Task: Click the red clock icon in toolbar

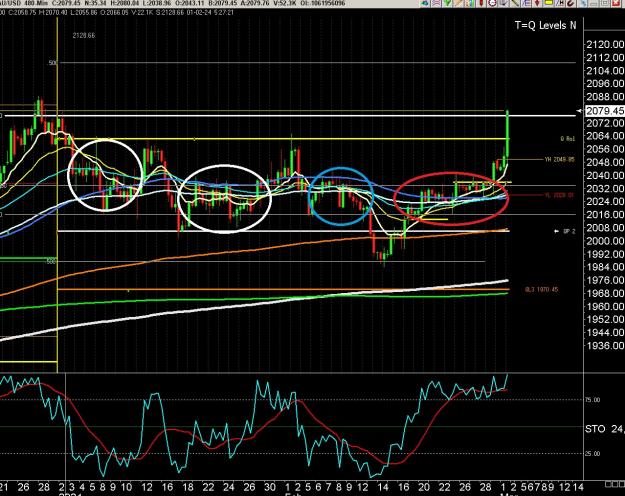Action: (492, 3)
